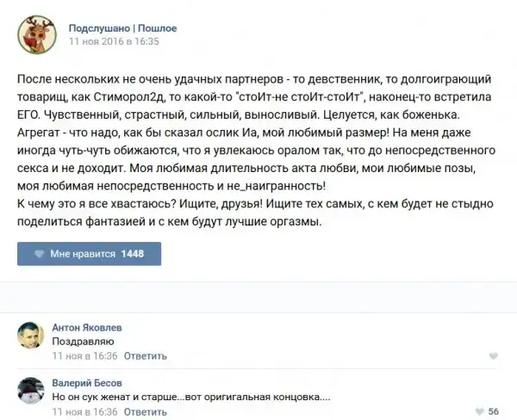
Task: Open Антон Яковлев's profile avatar
Action: 32,336
